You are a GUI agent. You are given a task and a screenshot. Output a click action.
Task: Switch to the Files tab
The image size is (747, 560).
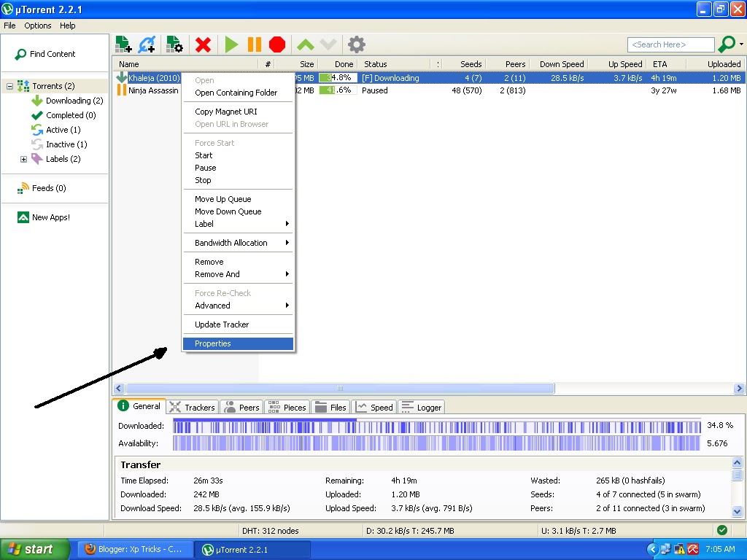click(x=330, y=408)
